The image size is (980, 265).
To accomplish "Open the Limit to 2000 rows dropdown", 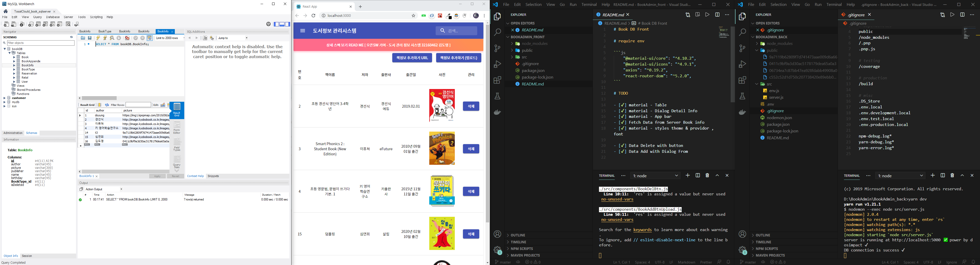I will coord(170,38).
